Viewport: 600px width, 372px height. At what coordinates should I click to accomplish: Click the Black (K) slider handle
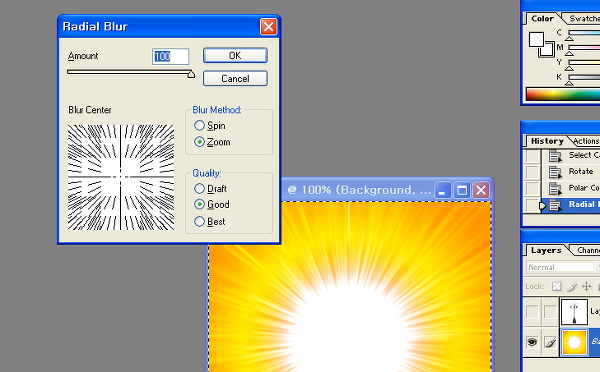click(569, 83)
